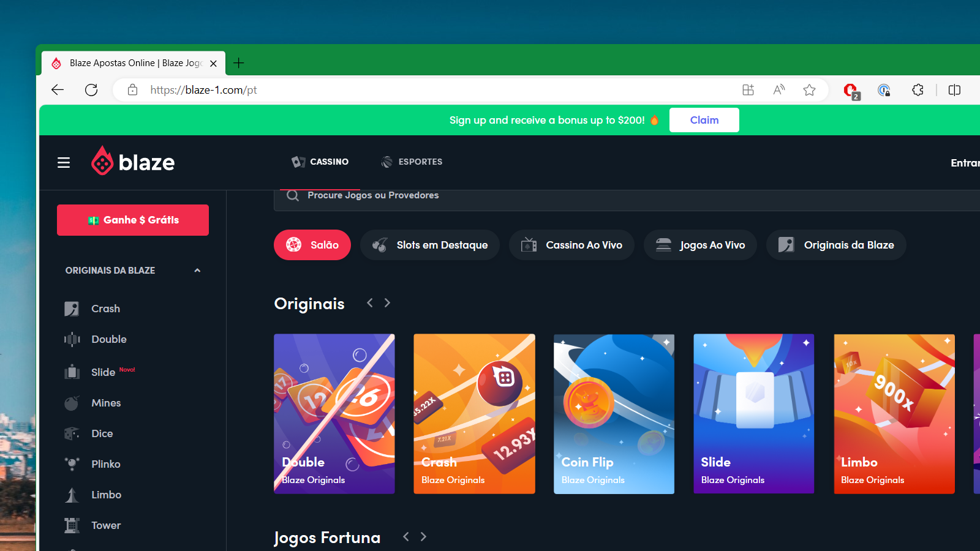Select the Salão category tab
The image size is (980, 551).
(312, 245)
